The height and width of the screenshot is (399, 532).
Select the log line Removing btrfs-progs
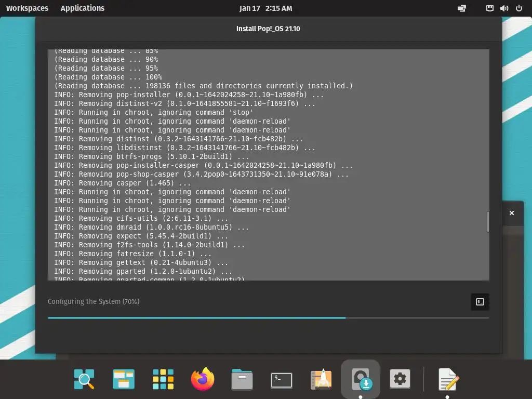pos(151,156)
